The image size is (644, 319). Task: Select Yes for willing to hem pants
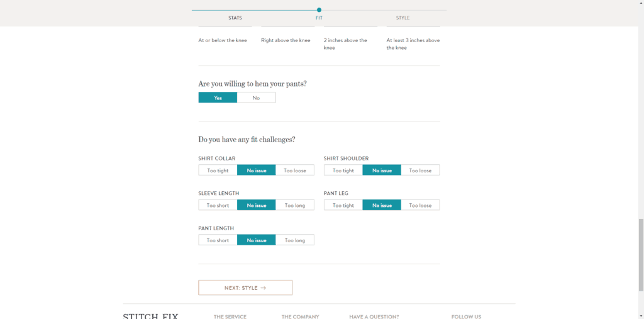coord(218,98)
